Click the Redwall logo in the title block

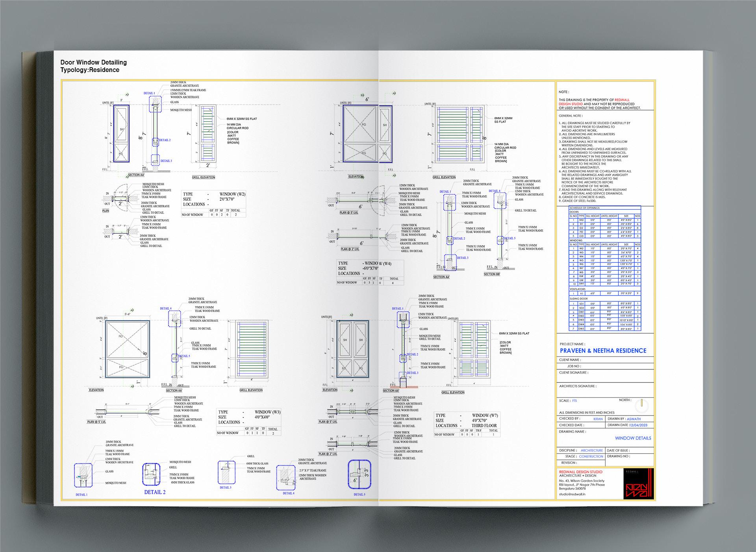(639, 484)
